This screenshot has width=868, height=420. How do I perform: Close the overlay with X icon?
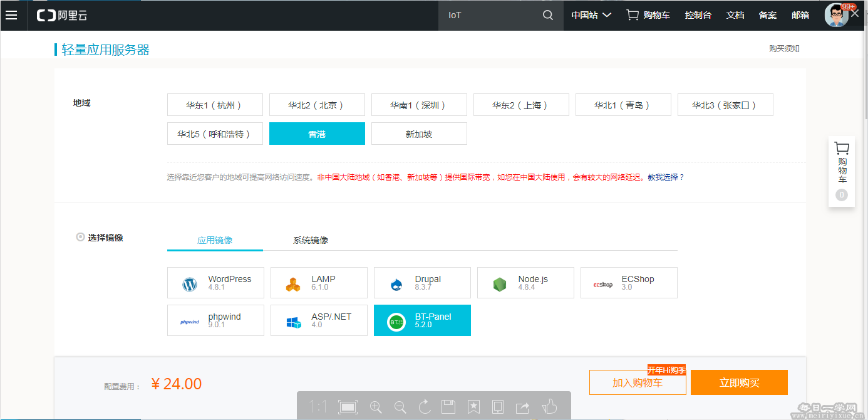(855, 14)
